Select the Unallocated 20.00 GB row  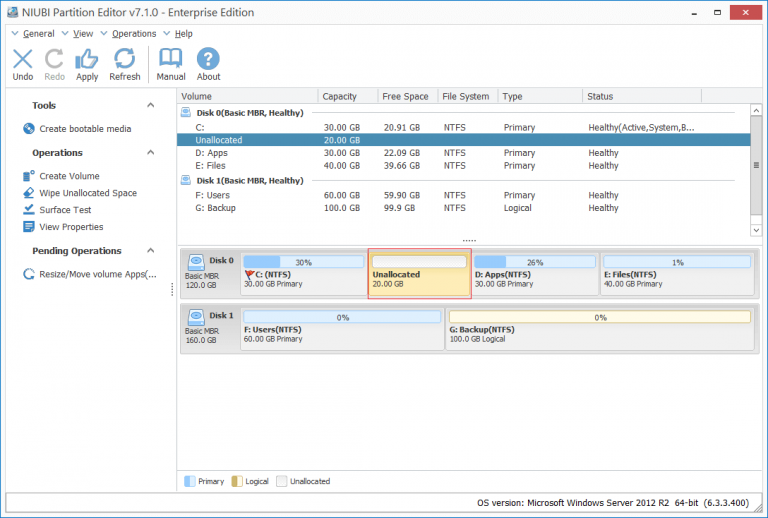pos(463,140)
